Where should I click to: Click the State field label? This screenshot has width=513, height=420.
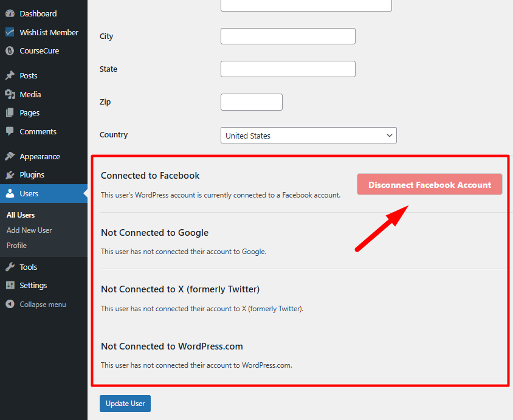click(108, 69)
